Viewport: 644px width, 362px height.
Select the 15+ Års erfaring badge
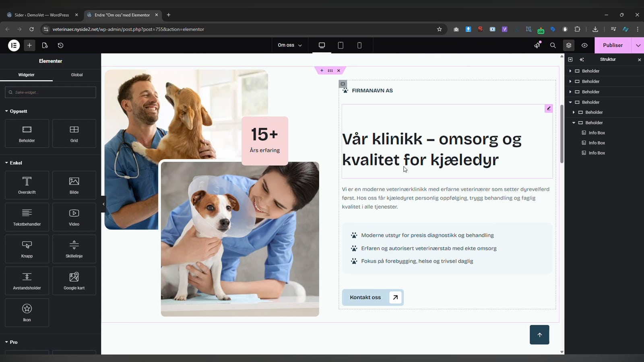click(265, 141)
